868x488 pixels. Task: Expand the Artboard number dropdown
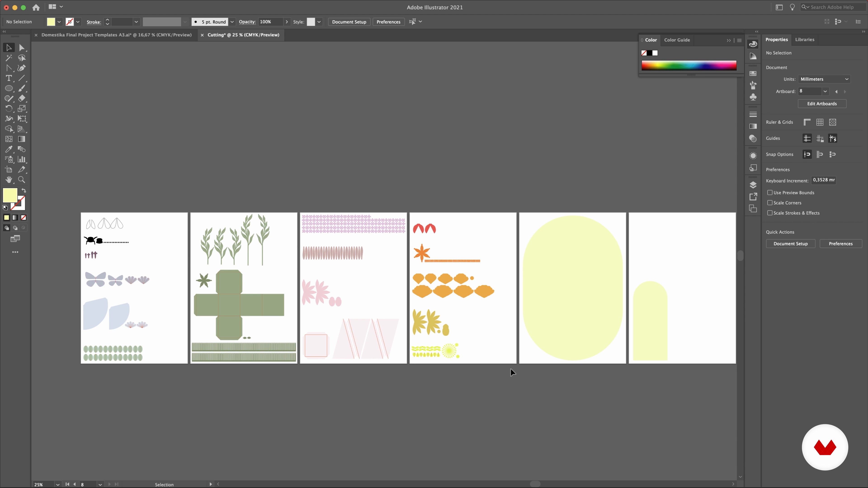click(825, 91)
